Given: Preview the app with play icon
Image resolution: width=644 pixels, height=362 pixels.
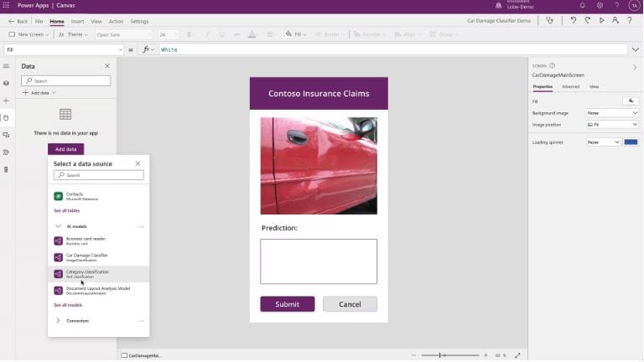Looking at the screenshot, I should pyautogui.click(x=601, y=20).
